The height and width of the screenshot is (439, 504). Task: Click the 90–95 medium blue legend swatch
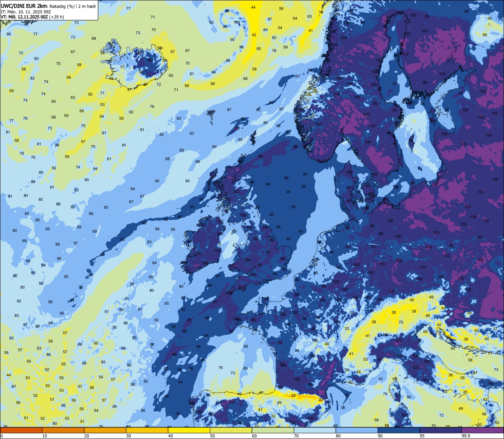(x=398, y=430)
